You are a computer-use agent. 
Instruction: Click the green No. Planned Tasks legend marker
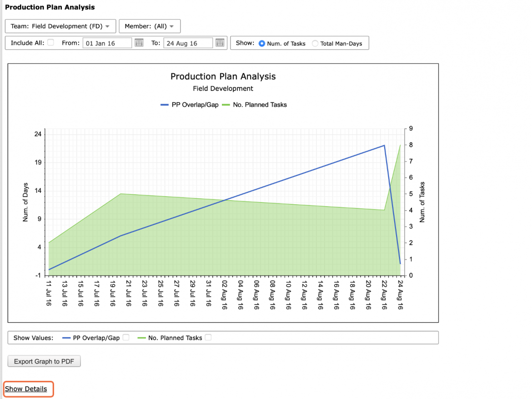tap(226, 105)
